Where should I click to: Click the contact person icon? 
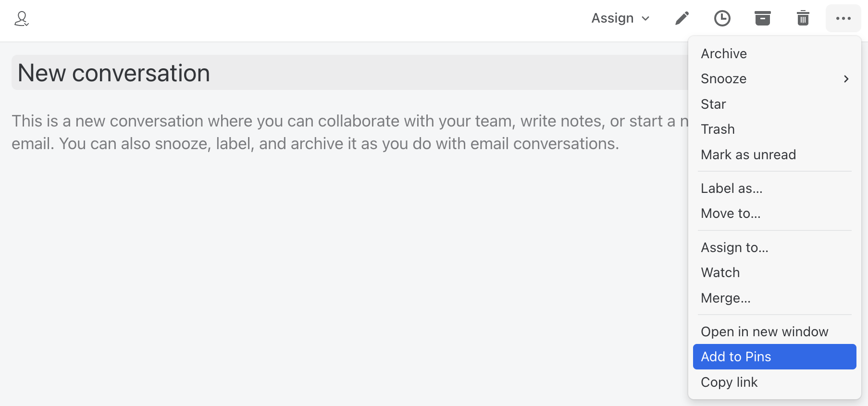[22, 19]
